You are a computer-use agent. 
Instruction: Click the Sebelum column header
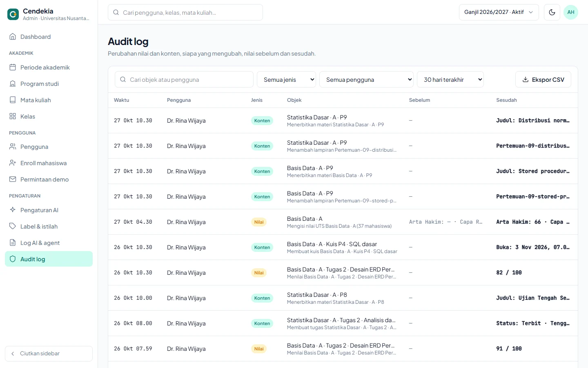pos(419,100)
